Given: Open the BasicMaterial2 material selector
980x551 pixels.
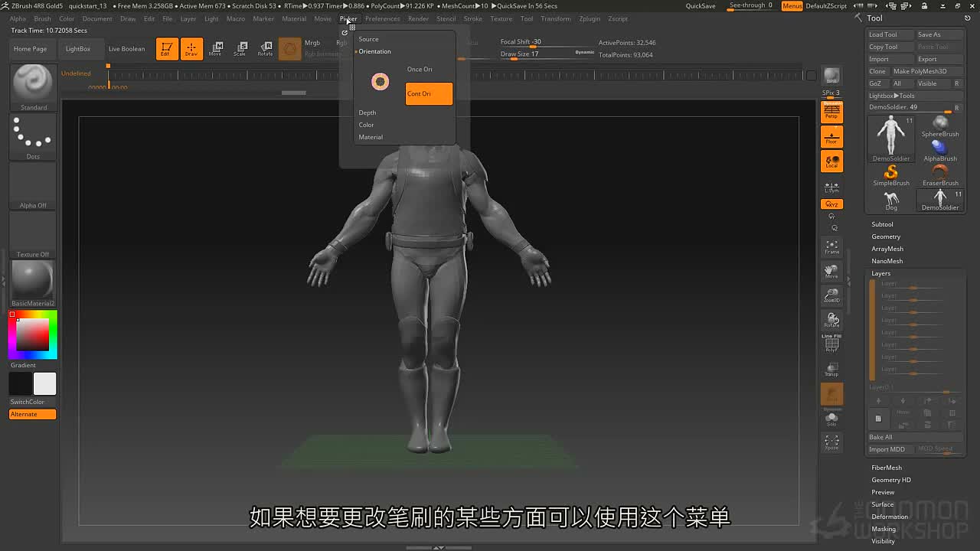Looking at the screenshot, I should 33,283.
